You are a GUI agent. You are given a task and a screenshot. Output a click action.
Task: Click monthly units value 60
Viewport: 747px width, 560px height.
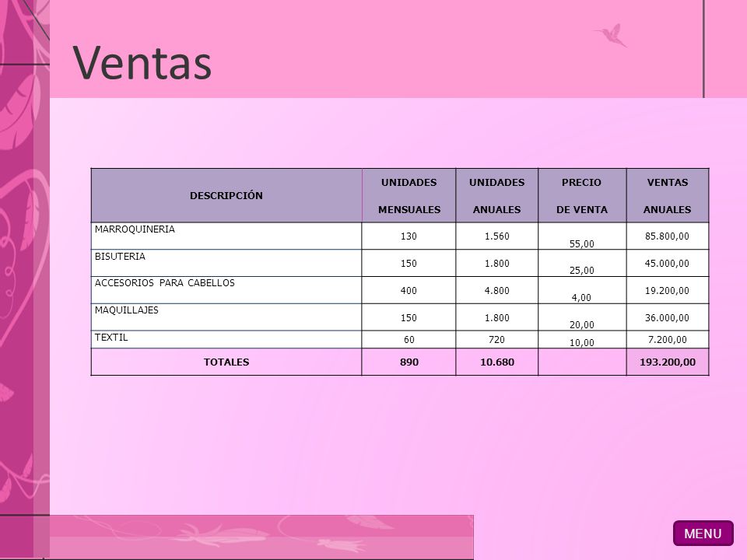[x=409, y=340]
